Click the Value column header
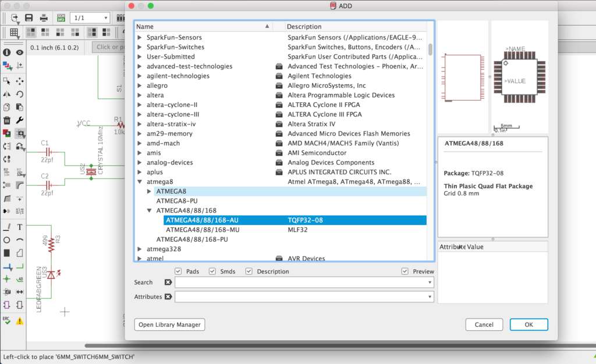Image resolution: width=596 pixels, height=364 pixels. click(x=475, y=247)
